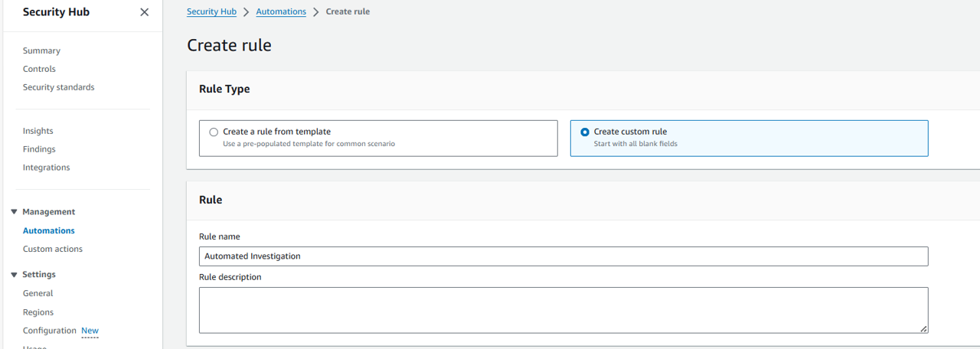This screenshot has height=349, width=980.
Task: Click the Security Hub breadcrumb link
Action: (x=212, y=11)
